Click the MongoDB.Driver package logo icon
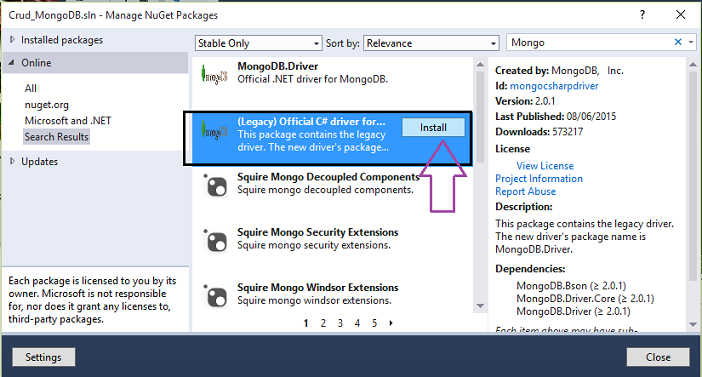 [214, 75]
